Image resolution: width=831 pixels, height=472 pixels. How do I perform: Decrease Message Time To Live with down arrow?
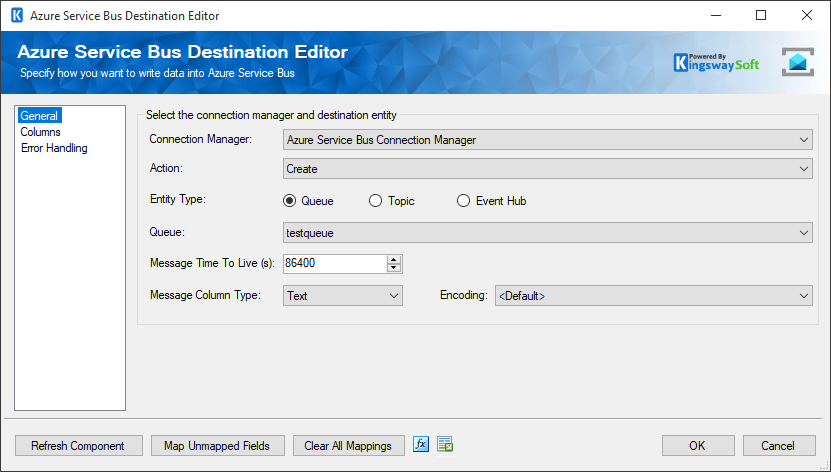coord(394,268)
